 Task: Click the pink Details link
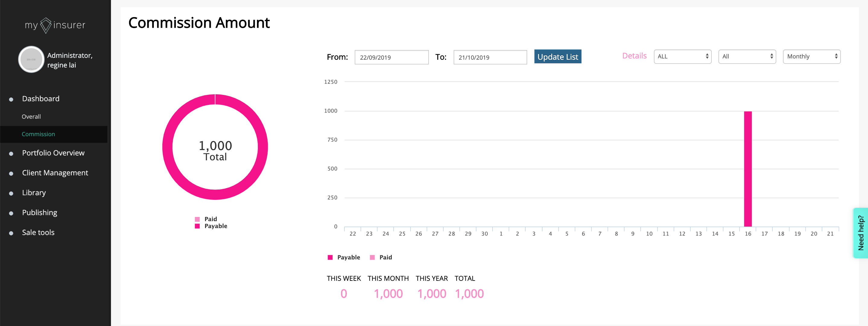[x=634, y=56]
